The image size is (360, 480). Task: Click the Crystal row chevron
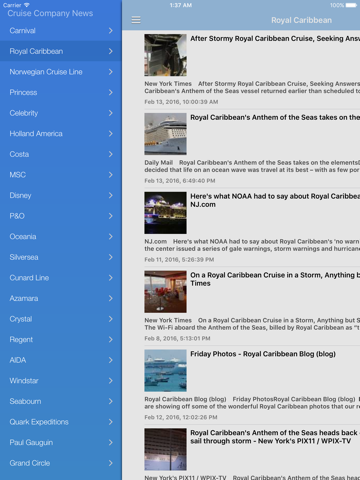111,319
